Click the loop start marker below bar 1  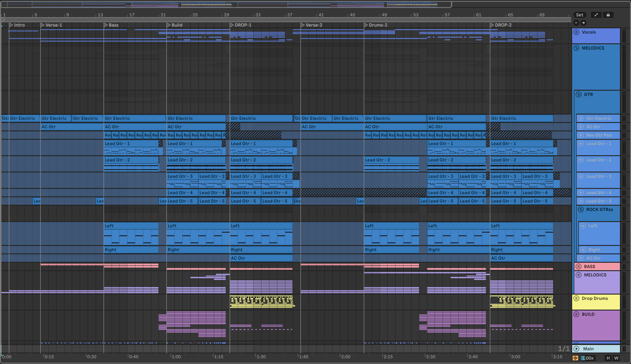3,19
